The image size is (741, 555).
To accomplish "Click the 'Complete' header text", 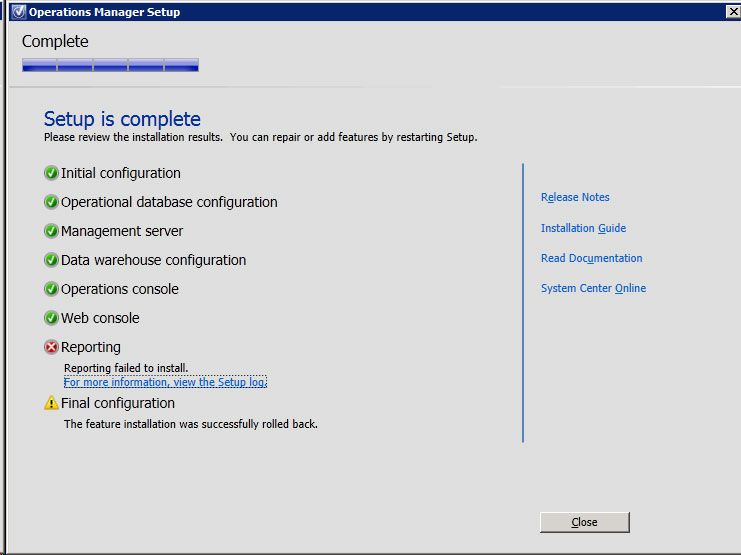I will pos(55,42).
